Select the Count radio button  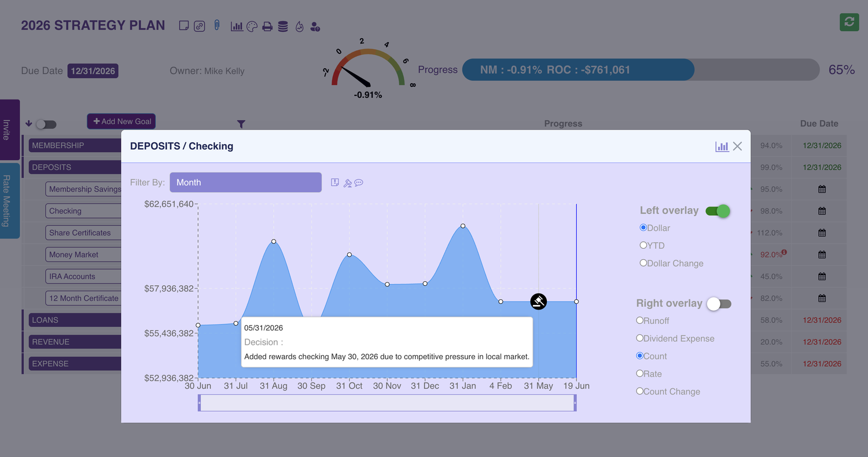click(639, 356)
